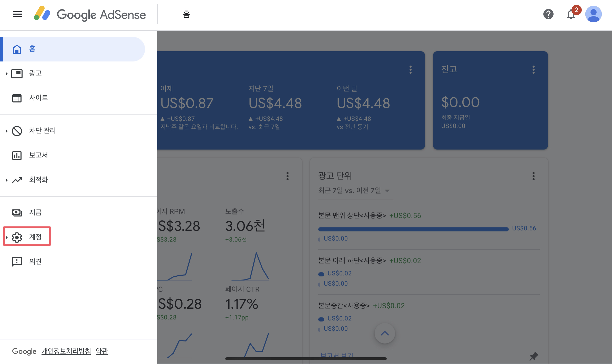The image size is (612, 364).
Task: Click the 차단 관리 block icon
Action: (x=17, y=131)
